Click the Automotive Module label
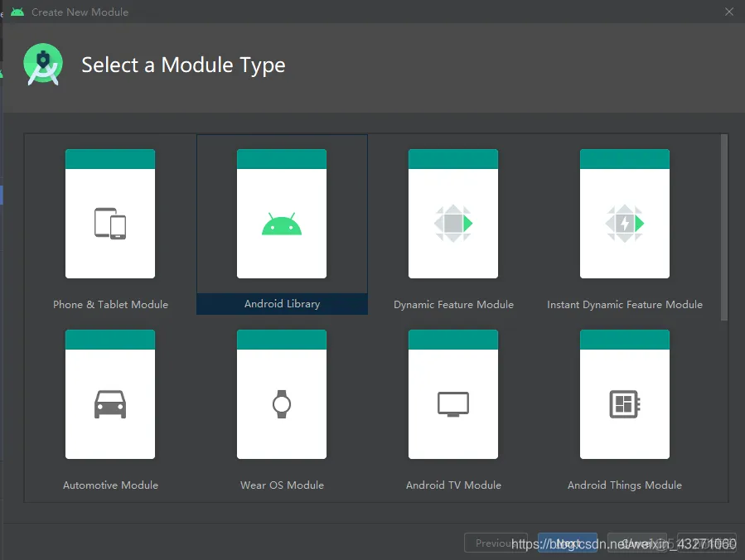This screenshot has width=745, height=560. pos(111,485)
